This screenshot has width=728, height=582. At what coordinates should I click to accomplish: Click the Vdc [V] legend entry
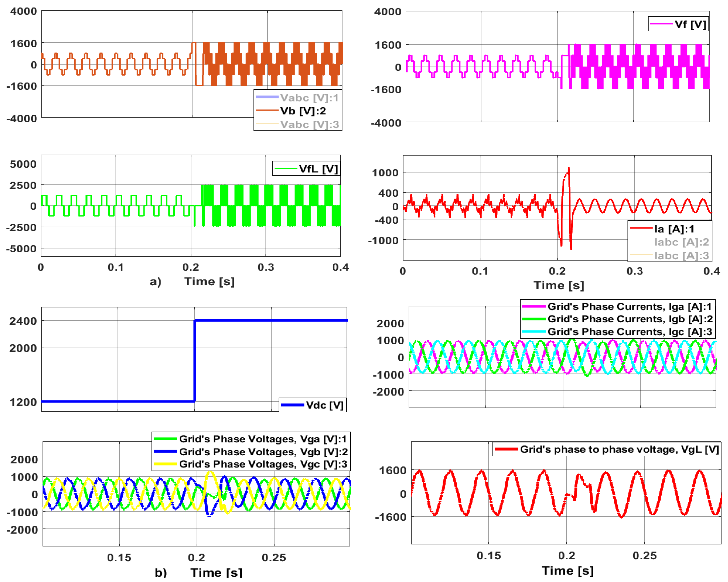[x=312, y=405]
